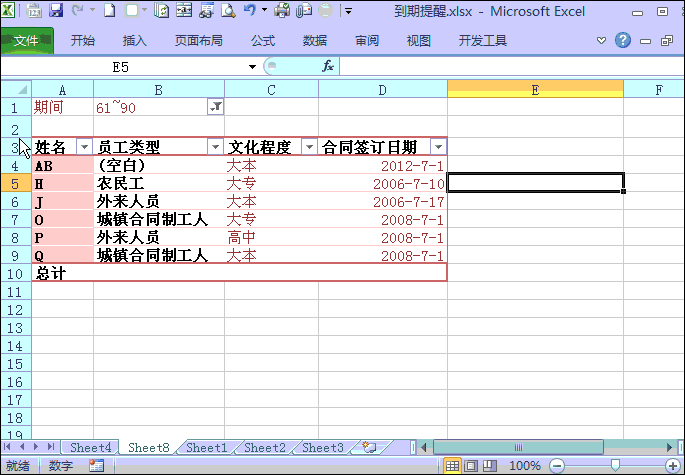This screenshot has width=685, height=475.
Task: Switch to Page Break Preview button
Action: (x=490, y=466)
